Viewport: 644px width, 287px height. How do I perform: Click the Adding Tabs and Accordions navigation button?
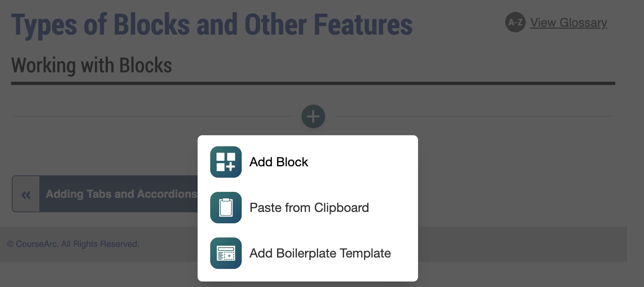tap(121, 194)
